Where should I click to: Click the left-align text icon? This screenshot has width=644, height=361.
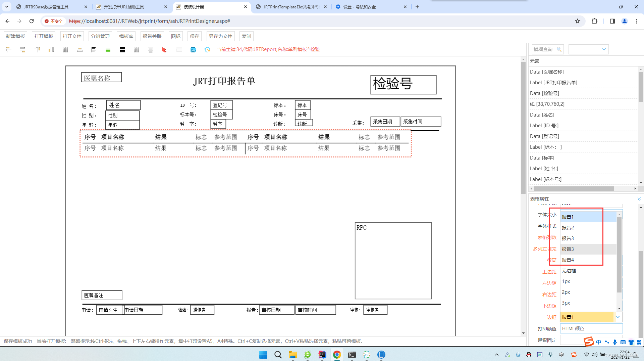pos(94,50)
